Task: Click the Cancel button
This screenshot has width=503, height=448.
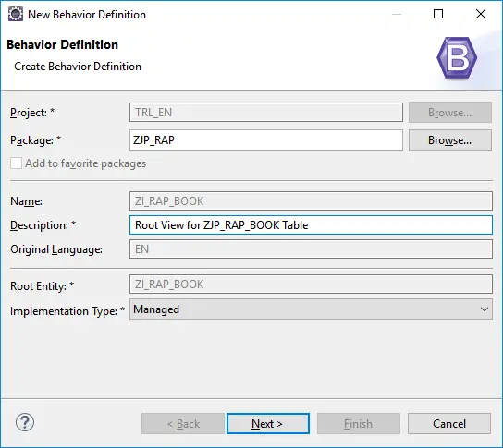Action: (x=449, y=424)
